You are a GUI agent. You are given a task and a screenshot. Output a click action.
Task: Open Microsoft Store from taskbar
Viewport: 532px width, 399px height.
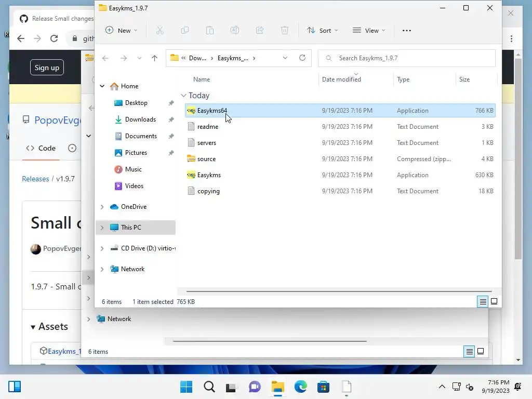[x=323, y=387]
